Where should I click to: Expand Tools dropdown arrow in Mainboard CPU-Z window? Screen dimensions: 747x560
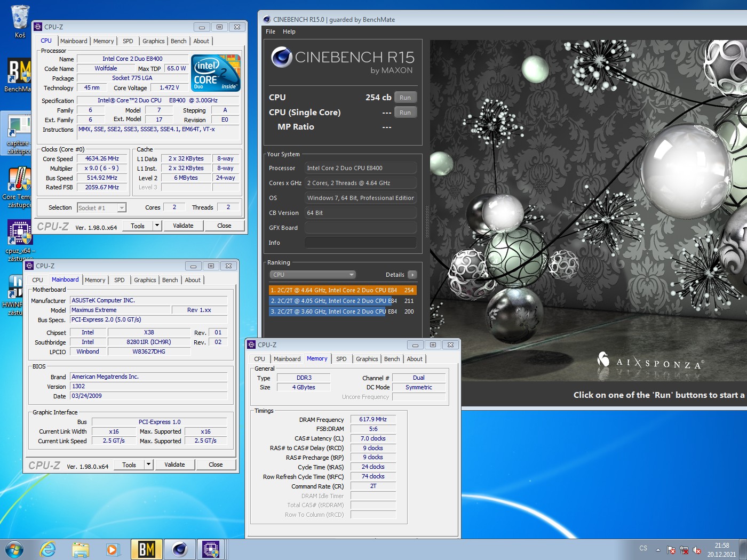pyautogui.click(x=148, y=465)
